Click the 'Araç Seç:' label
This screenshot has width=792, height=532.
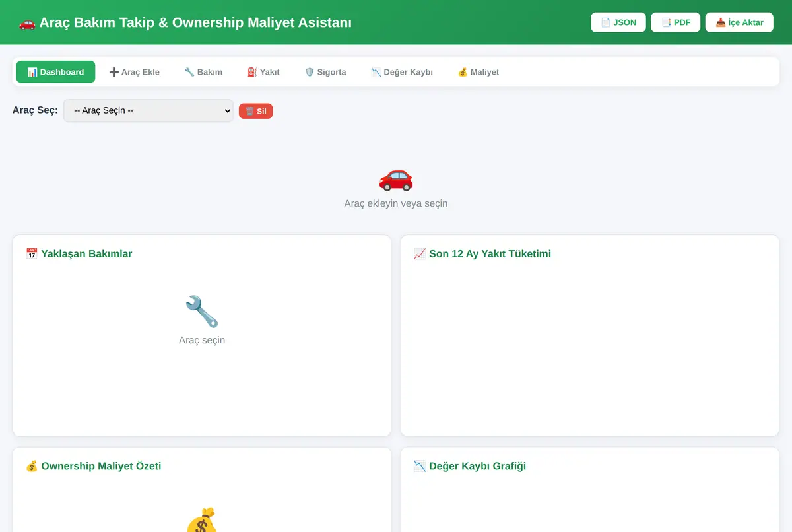click(35, 110)
